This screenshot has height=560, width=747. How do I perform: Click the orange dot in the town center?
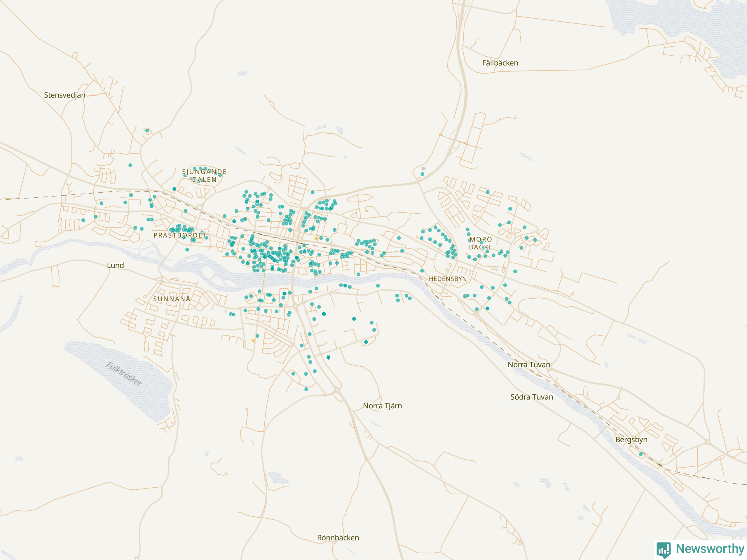coord(316,239)
